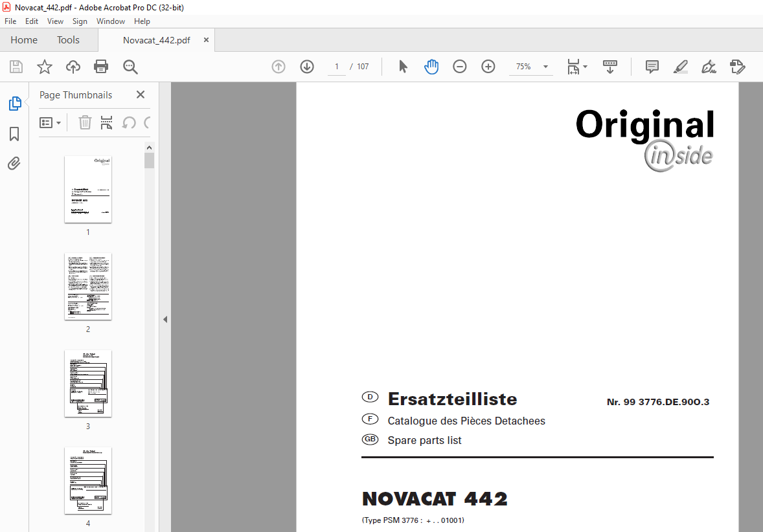Select page 2 thumbnail
763x532 pixels.
click(x=88, y=287)
